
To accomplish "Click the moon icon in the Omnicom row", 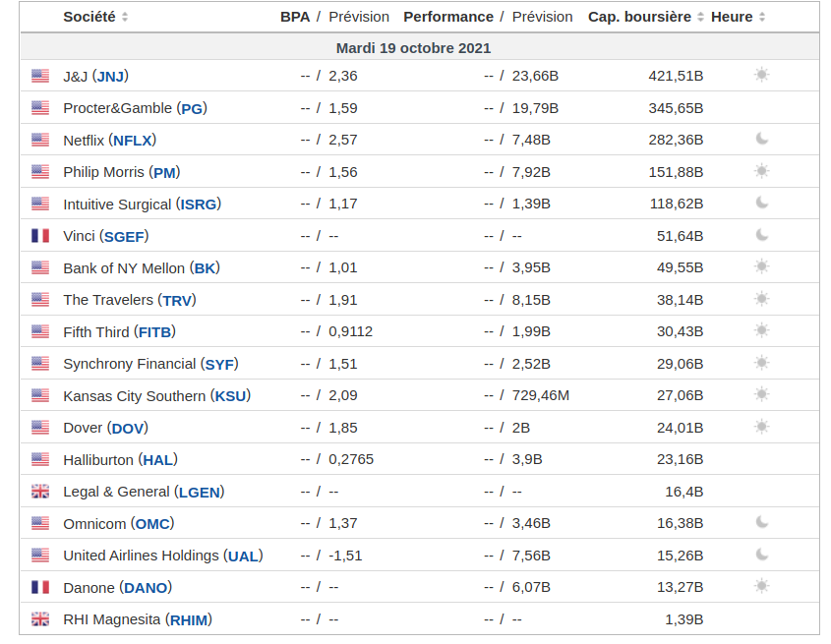I will click(761, 522).
